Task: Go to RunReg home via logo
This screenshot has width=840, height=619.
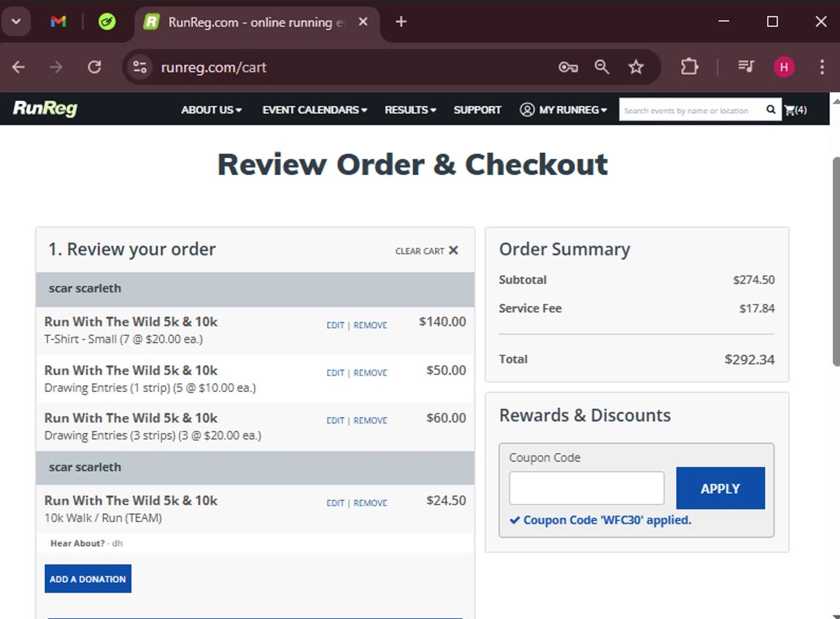Action: 45,108
